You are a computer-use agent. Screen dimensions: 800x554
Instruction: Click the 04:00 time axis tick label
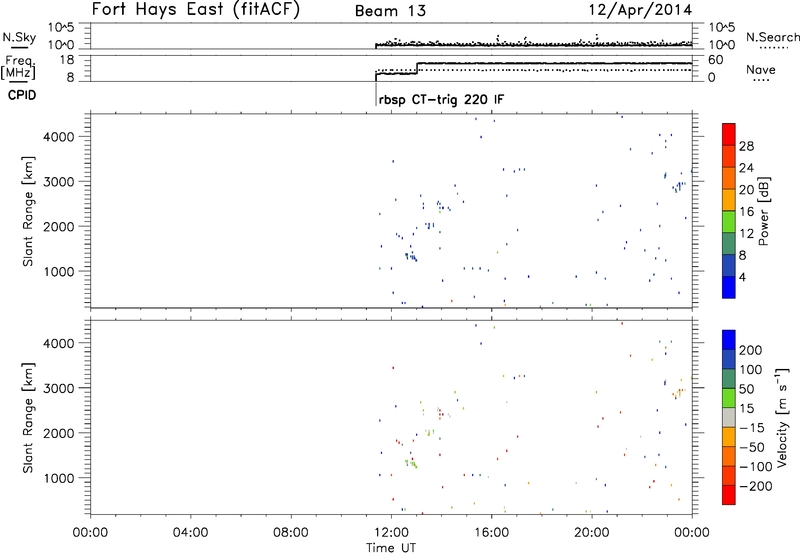pos(190,533)
